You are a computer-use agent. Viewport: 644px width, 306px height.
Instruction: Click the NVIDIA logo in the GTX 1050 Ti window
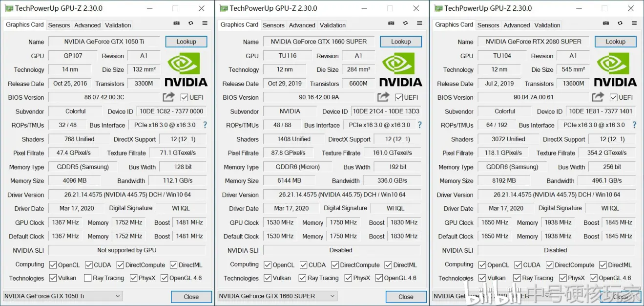click(186, 69)
